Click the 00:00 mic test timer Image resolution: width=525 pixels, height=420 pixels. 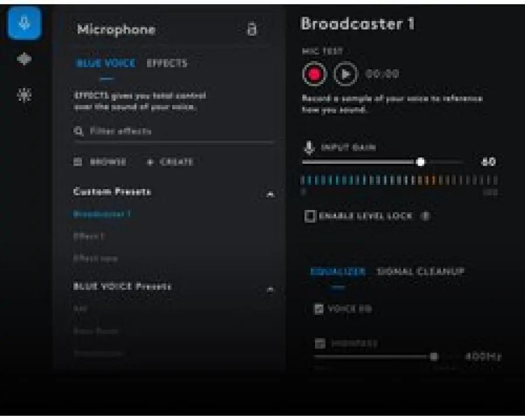(382, 74)
